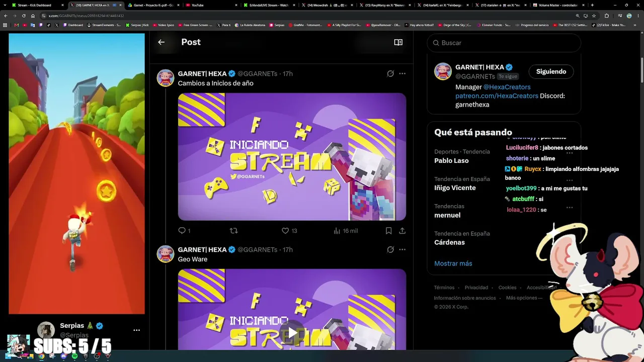Open the Términos footer link
The width and height of the screenshot is (644, 362).
[444, 288]
